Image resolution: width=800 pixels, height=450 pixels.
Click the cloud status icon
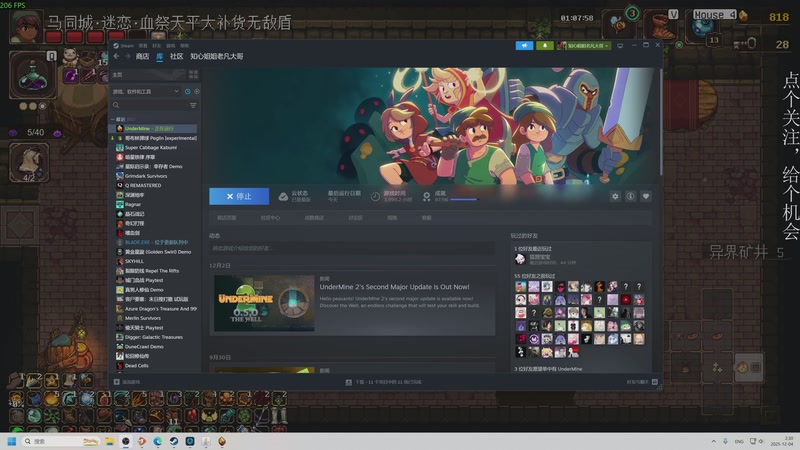click(283, 196)
